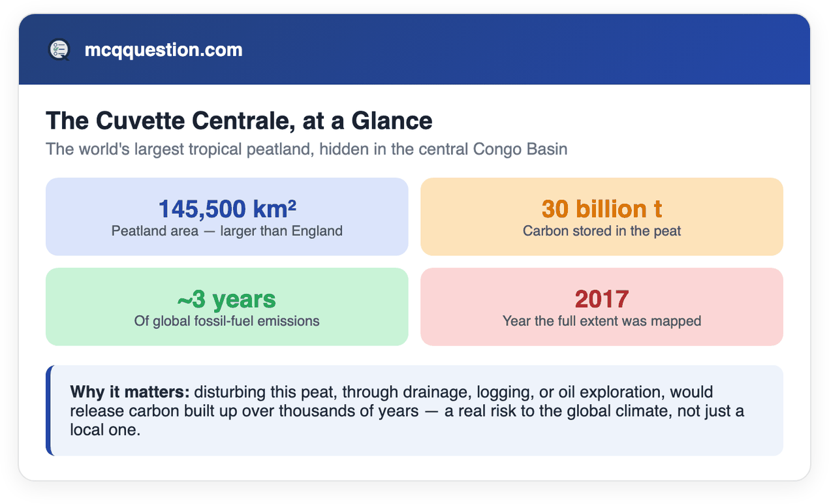Click the 145,500 km² figure
The width and height of the screenshot is (829, 504).
(227, 209)
